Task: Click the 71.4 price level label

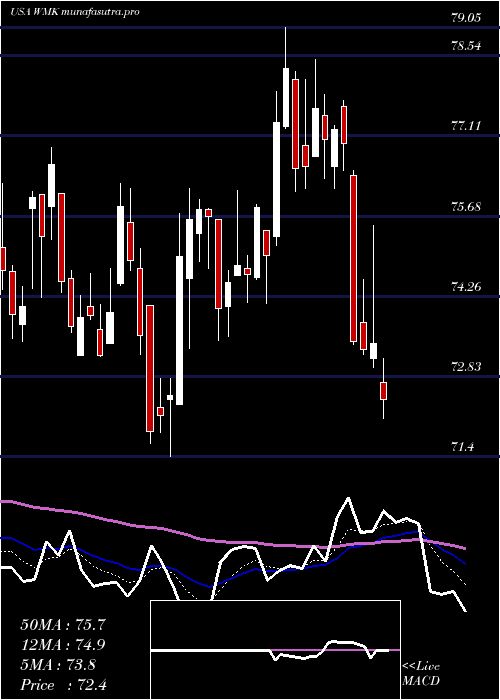Action: [x=462, y=446]
